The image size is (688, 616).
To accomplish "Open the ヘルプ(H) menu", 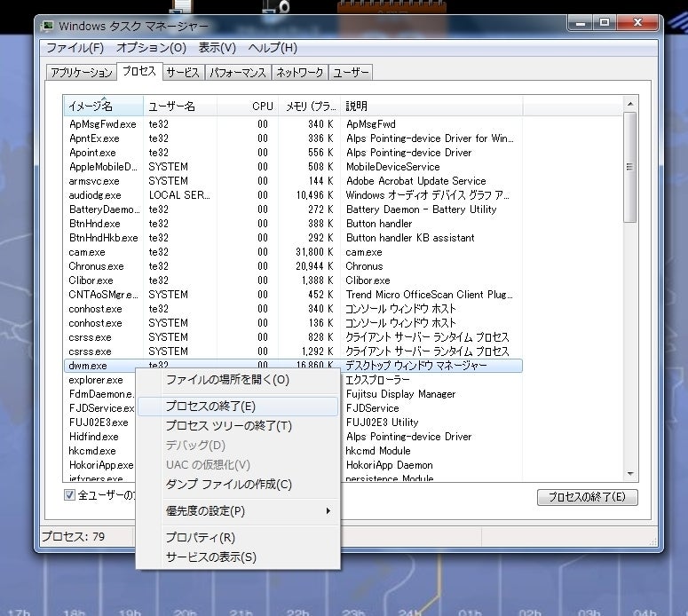I will click(273, 47).
